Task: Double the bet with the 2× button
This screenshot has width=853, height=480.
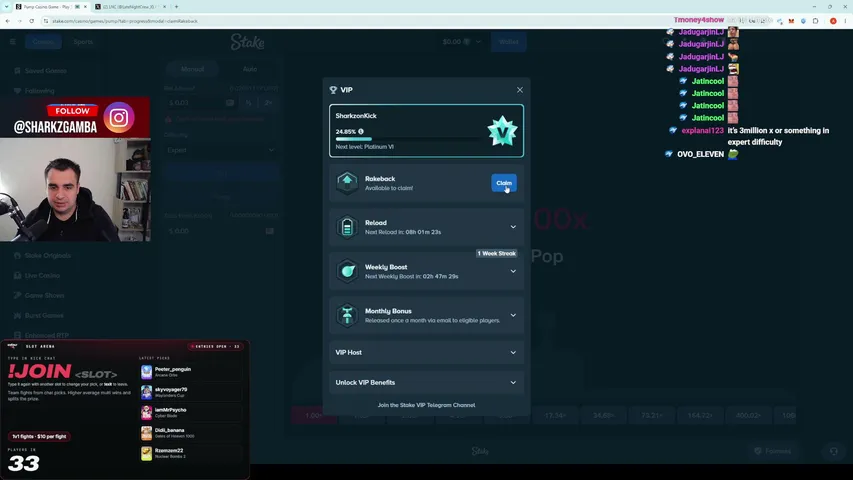Action: point(268,102)
